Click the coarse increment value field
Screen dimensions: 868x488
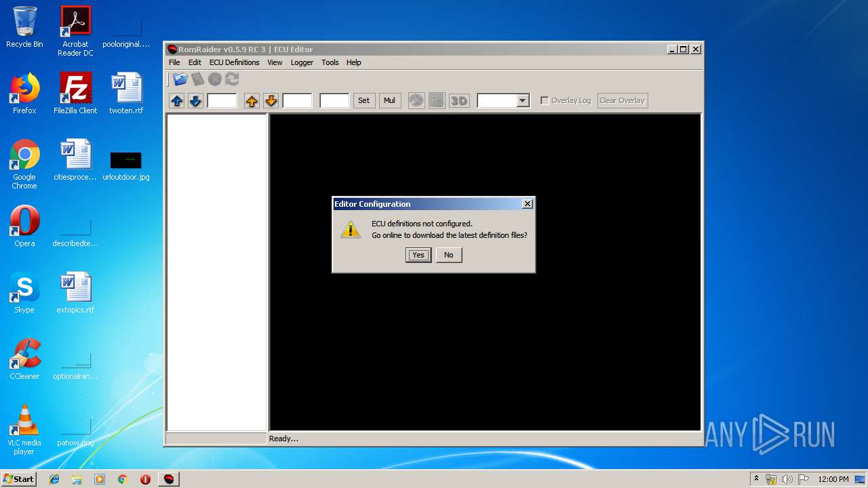click(x=297, y=100)
